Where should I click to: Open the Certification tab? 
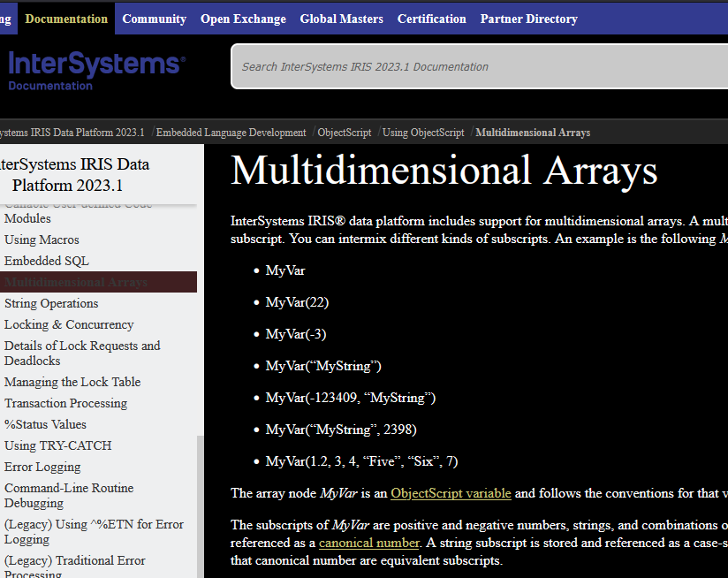coord(431,19)
